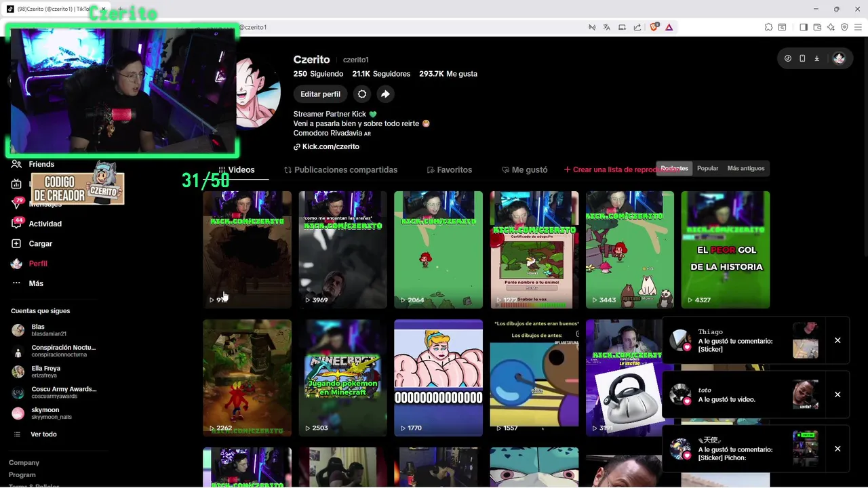Open the browser hamburger menu
The image size is (868, 488).
click(x=858, y=27)
